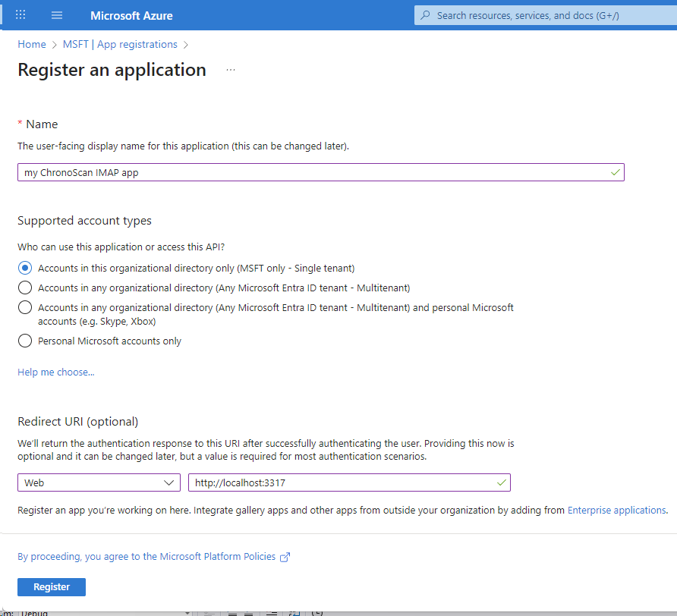This screenshot has height=616, width=677.
Task: Navigate to MSFT | App registrations breadcrumb
Action: click(x=120, y=45)
